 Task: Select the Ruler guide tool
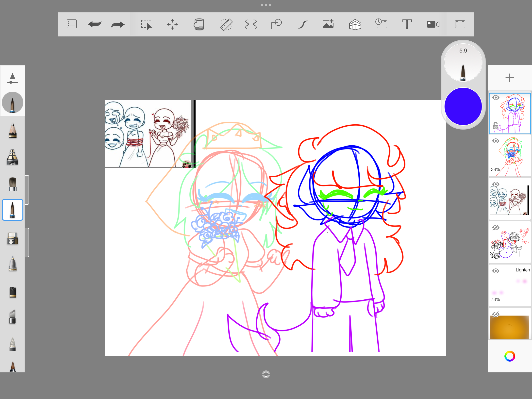coord(226,24)
